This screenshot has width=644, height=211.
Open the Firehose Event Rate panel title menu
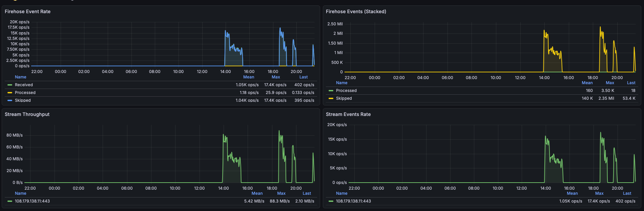27,11
